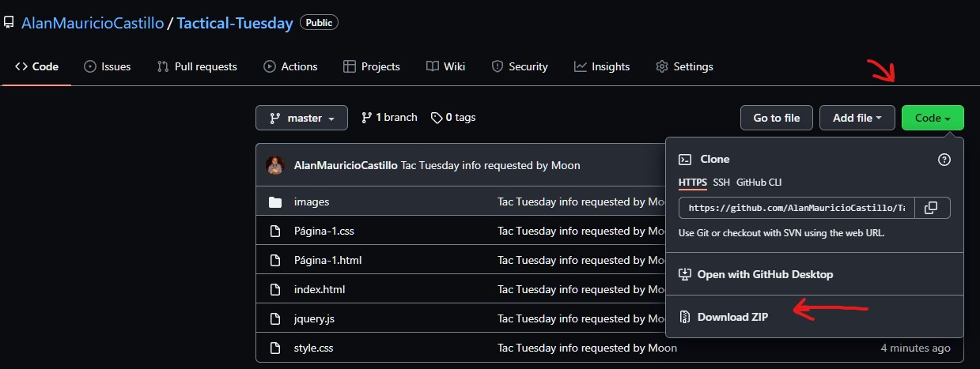Expand the master branch dropdown

click(x=301, y=118)
